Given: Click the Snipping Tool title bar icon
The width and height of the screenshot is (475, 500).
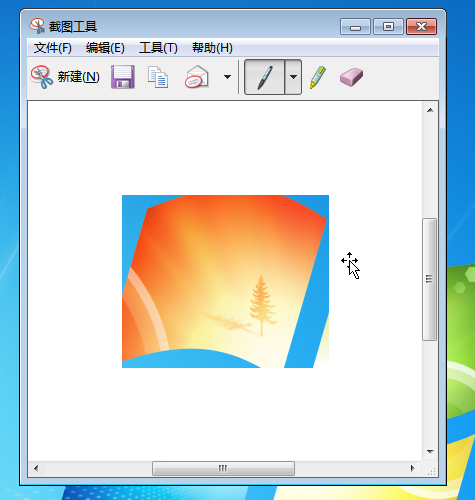Looking at the screenshot, I should click(37, 26).
